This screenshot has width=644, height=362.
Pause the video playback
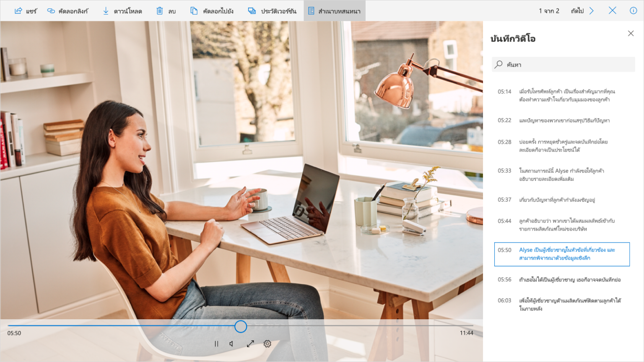[216, 344]
